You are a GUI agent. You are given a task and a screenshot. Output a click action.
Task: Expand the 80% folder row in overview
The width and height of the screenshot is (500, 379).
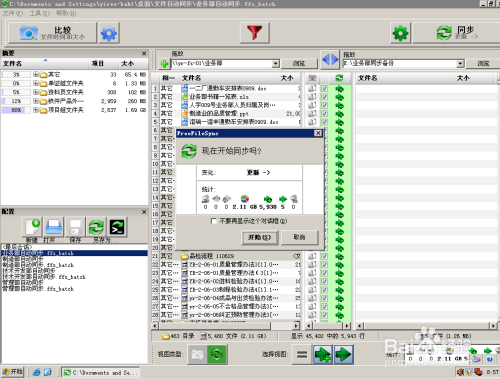click(35, 110)
